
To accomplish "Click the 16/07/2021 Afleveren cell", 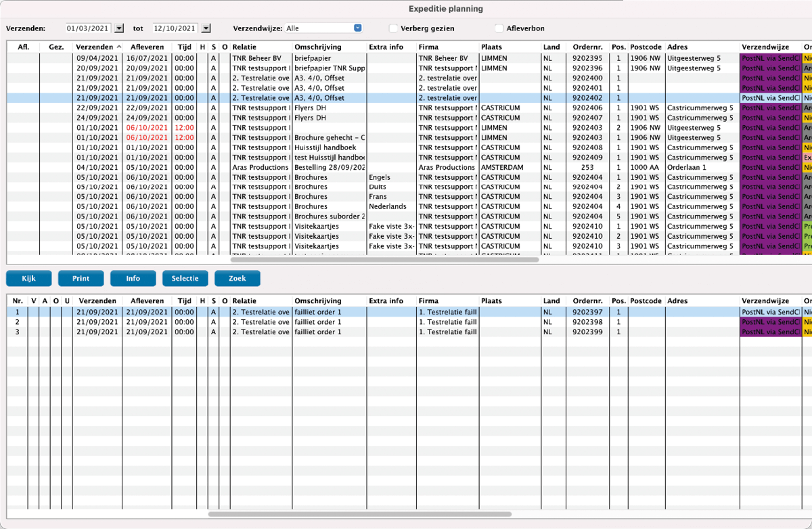I will (147, 58).
